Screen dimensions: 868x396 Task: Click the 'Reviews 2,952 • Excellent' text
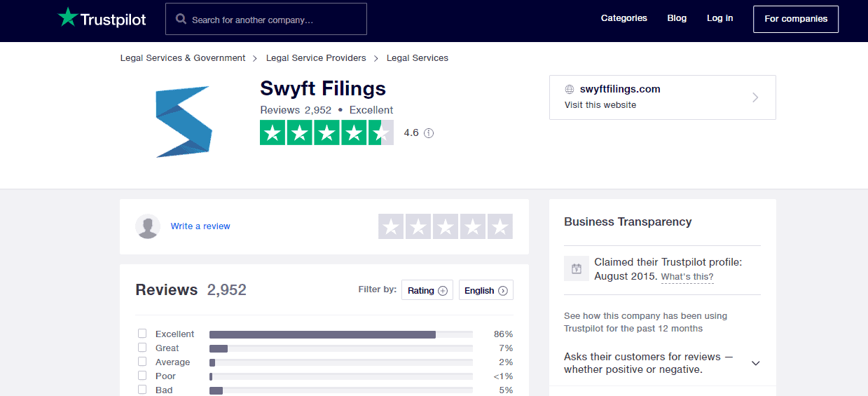point(326,110)
